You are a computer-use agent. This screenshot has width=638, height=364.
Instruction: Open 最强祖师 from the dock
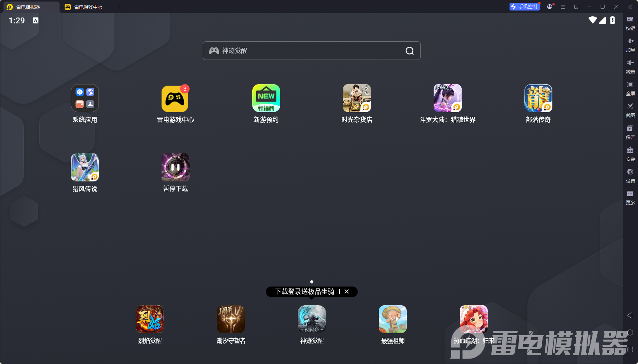pyautogui.click(x=393, y=319)
